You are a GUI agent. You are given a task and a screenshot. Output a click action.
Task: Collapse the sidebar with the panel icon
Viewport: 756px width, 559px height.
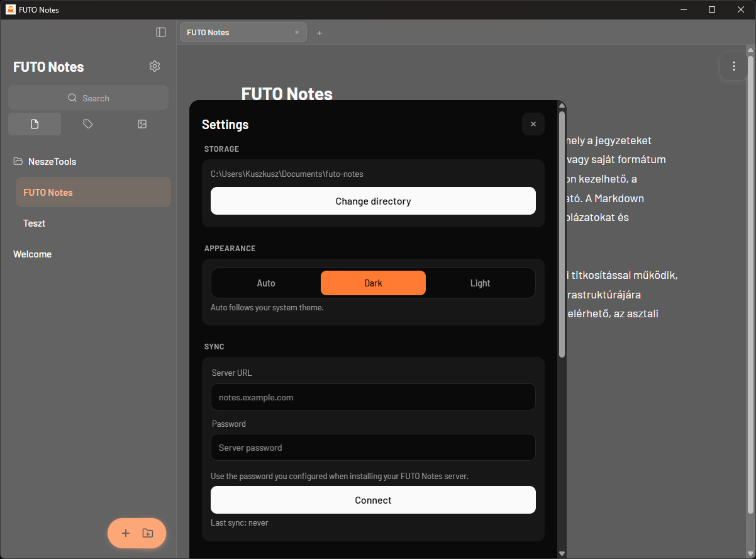(x=161, y=32)
